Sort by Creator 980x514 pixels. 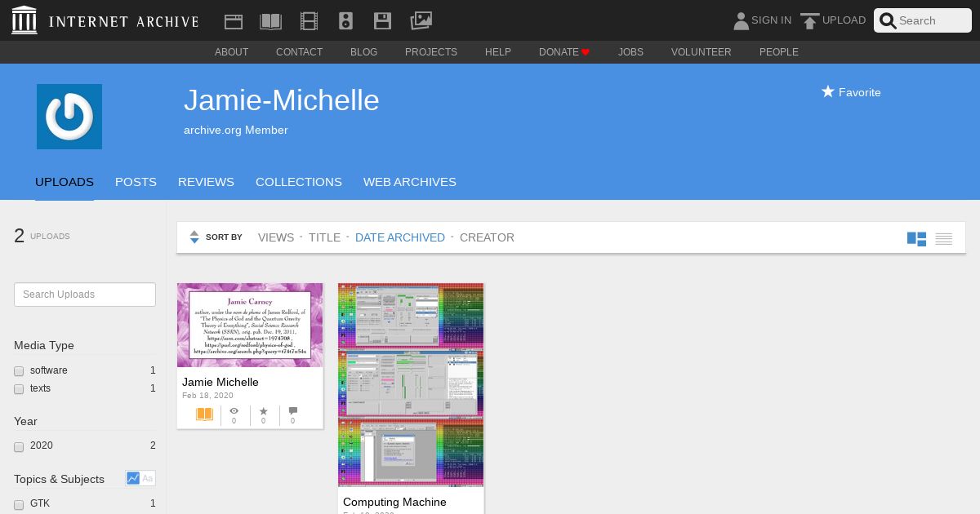point(487,237)
